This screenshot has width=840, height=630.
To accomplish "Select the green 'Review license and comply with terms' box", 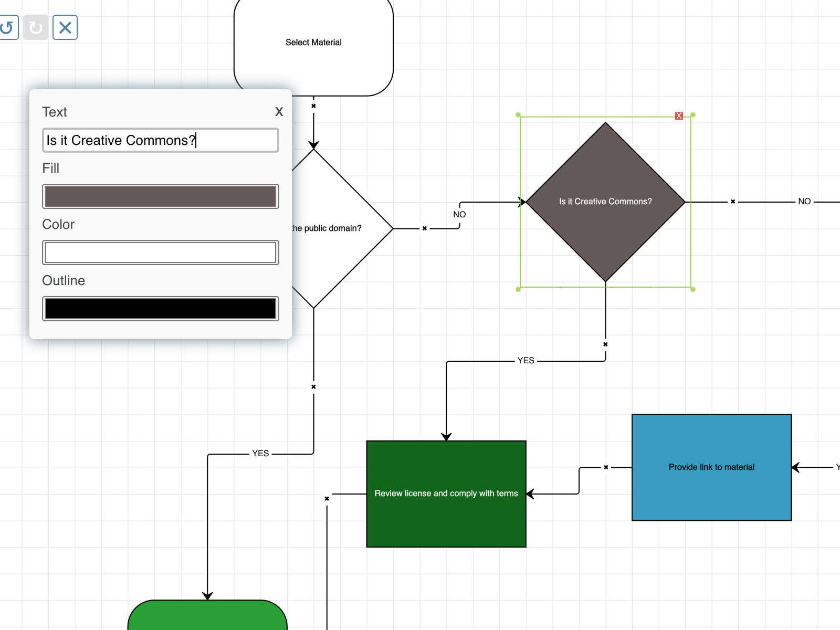I will pos(446,493).
